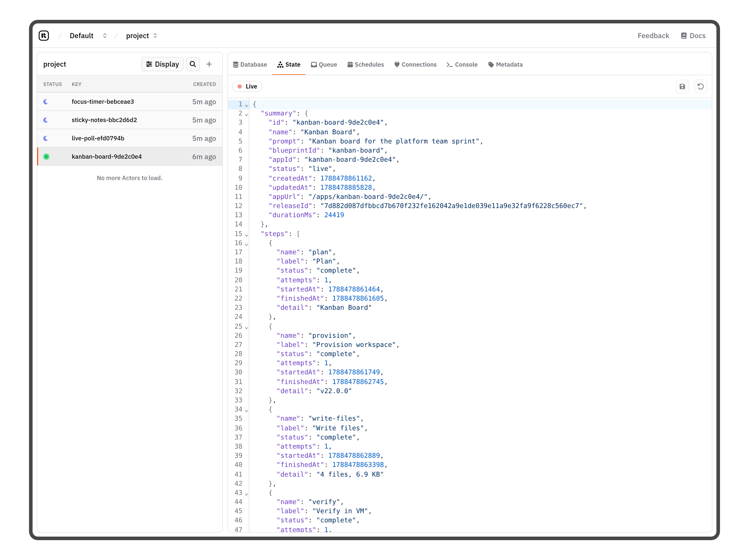The image size is (749, 560).
Task: Click sleeping moon icon for live-poll actor
Action: click(x=46, y=138)
